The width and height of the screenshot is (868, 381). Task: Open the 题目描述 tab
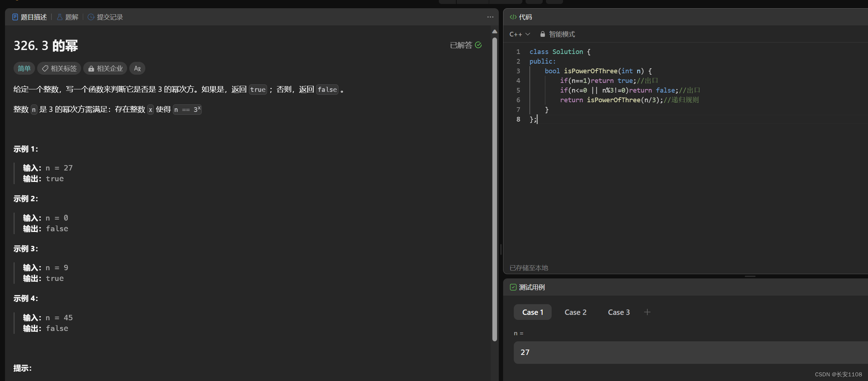point(30,17)
